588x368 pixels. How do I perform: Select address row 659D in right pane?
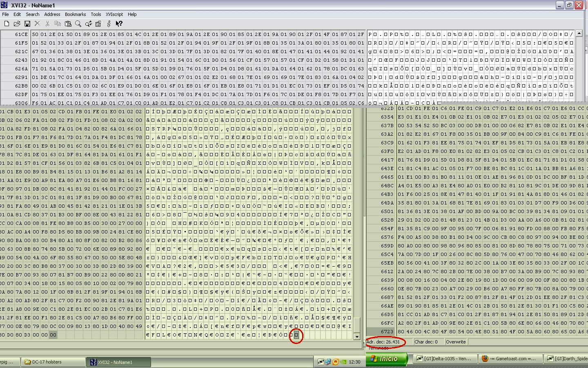pyautogui.click(x=381, y=246)
